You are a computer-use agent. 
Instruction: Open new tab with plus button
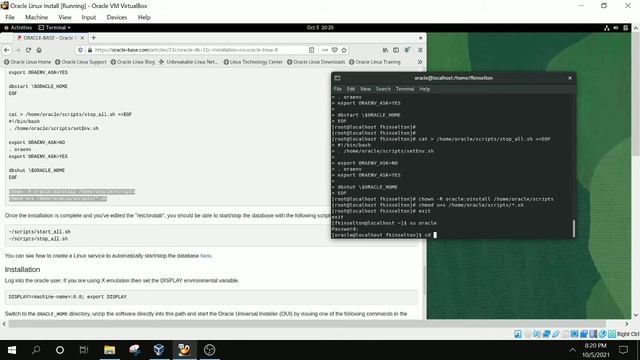[93, 38]
